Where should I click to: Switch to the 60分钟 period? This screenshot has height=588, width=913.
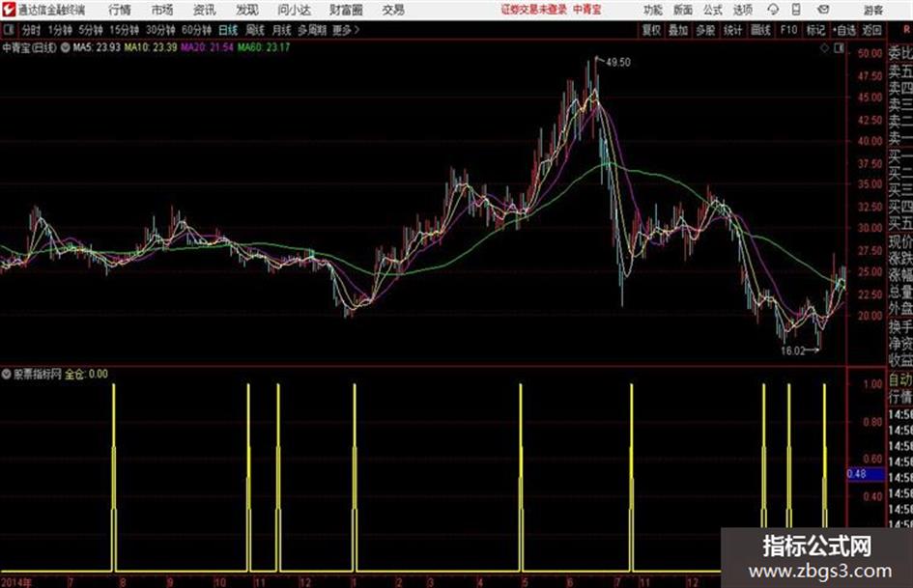coord(196,30)
